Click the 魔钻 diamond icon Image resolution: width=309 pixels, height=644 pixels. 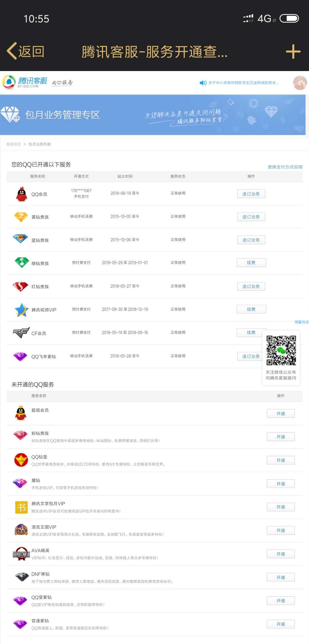click(20, 483)
